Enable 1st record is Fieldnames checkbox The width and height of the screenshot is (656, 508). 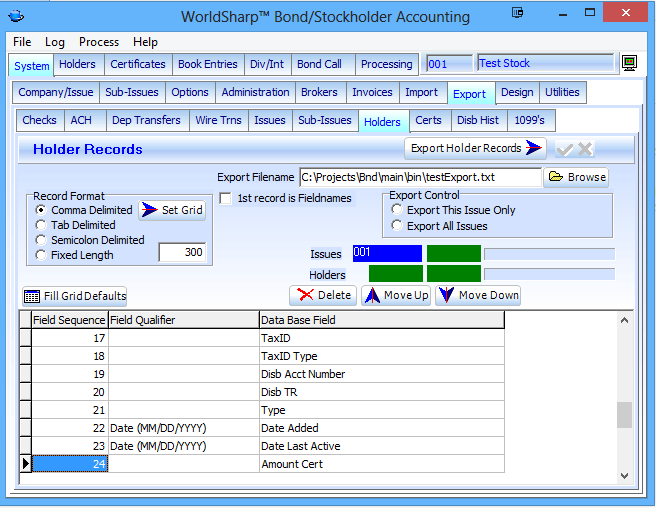click(226, 198)
